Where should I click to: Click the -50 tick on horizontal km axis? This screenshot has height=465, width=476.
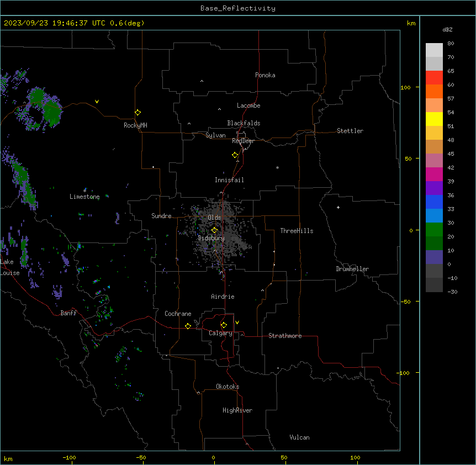[141, 457]
